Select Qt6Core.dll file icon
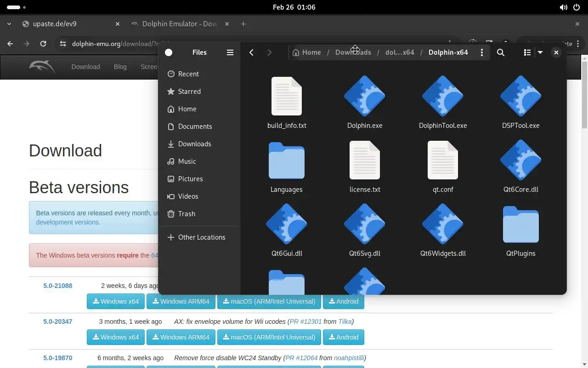Viewport: 588px width, 368px height. click(521, 160)
